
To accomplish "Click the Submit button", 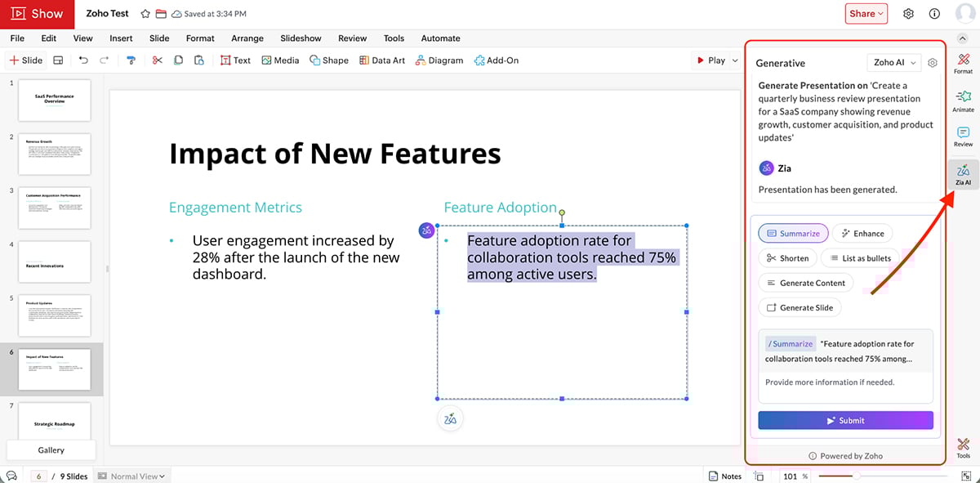I will coord(845,420).
